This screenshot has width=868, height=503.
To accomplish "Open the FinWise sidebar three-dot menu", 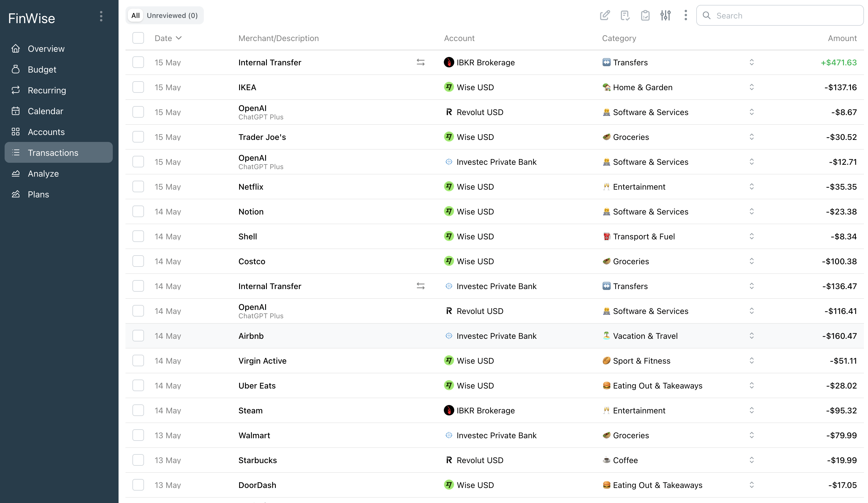I will (x=101, y=16).
